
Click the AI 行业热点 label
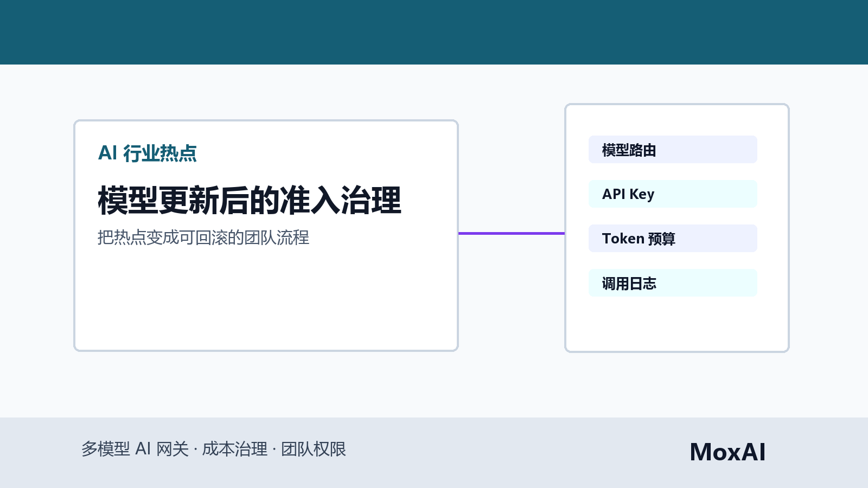(147, 153)
